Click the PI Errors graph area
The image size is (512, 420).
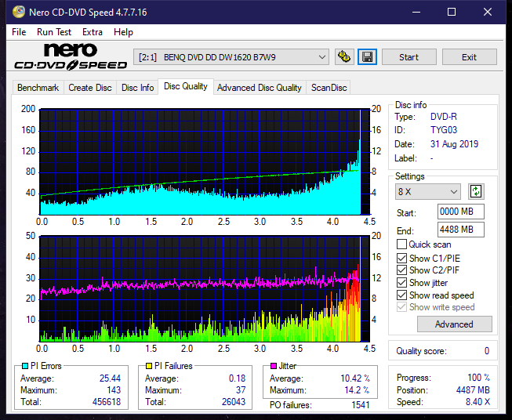pyautogui.click(x=205, y=162)
